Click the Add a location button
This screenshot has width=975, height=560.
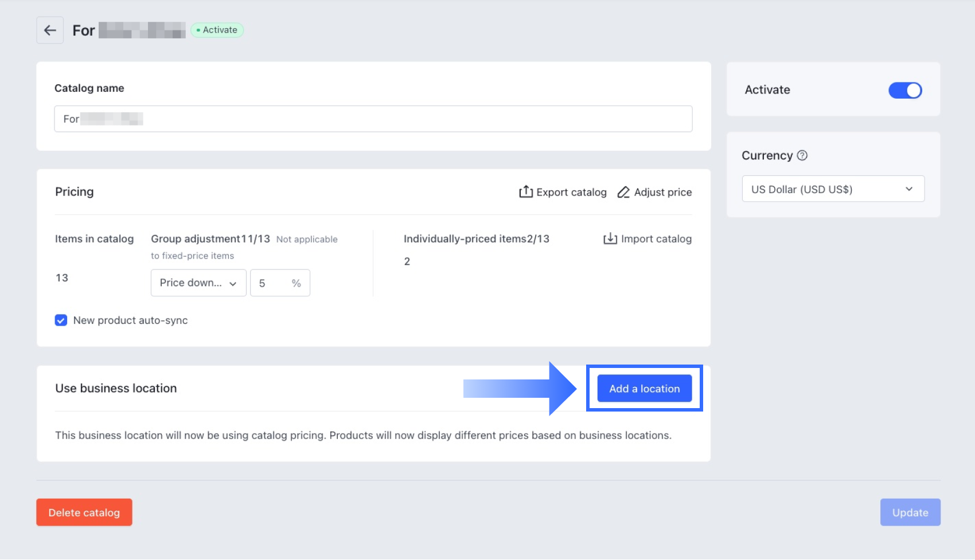click(644, 389)
